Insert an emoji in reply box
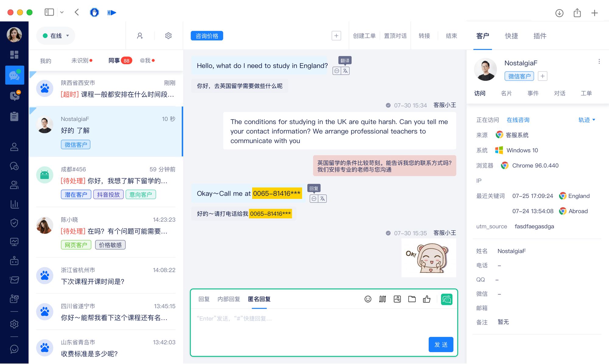This screenshot has width=609, height=364. [x=368, y=299]
